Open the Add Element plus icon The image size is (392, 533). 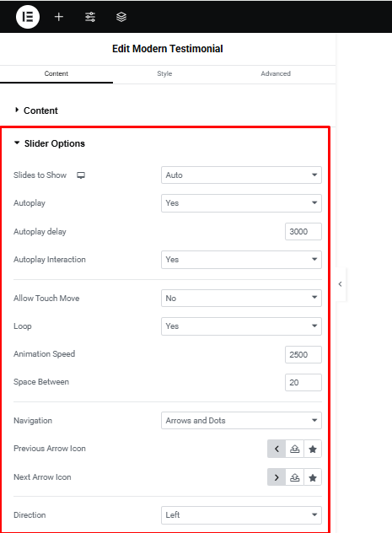(x=59, y=17)
